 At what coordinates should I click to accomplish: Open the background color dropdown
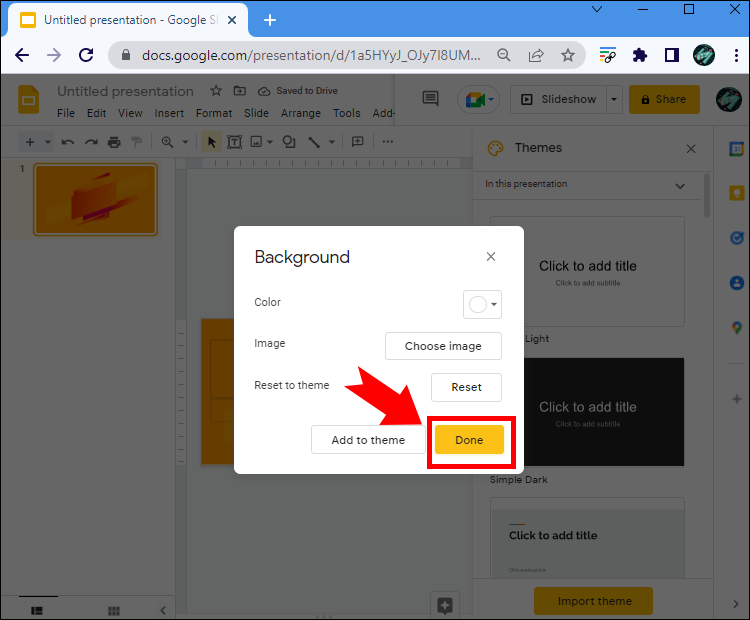tap(482, 304)
